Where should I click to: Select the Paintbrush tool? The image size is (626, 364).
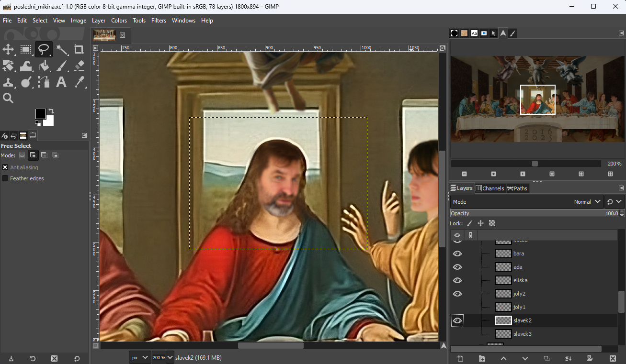click(x=62, y=66)
